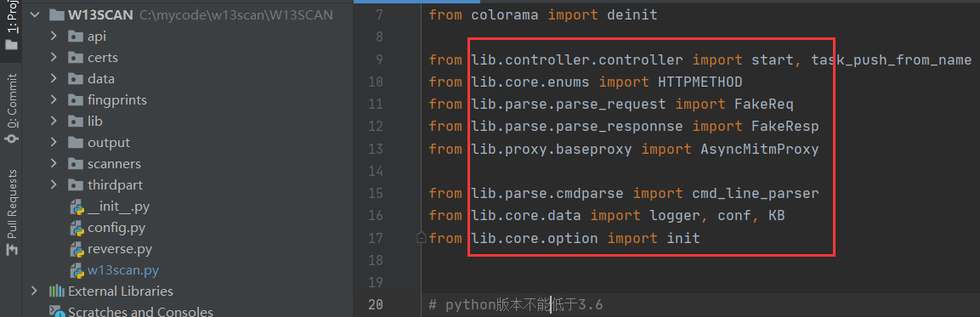Expand the fingprints folder arrow

pos(54,100)
